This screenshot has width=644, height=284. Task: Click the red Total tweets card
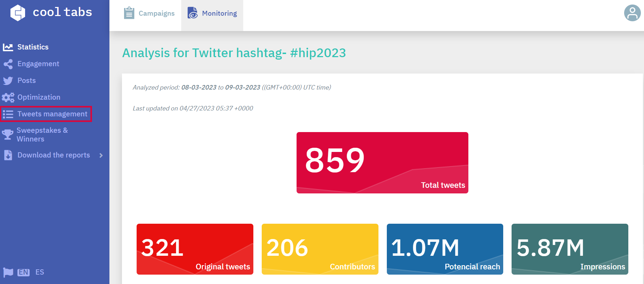coord(382,163)
